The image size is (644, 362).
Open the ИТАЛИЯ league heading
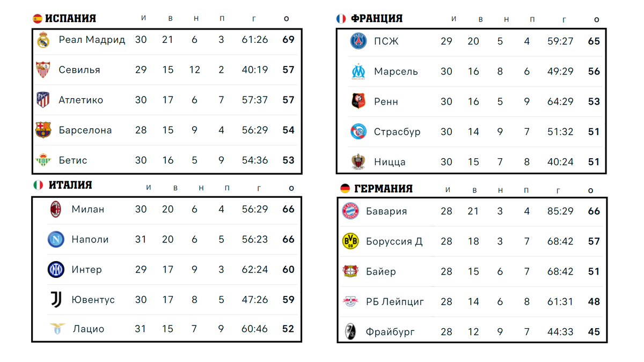70,185
